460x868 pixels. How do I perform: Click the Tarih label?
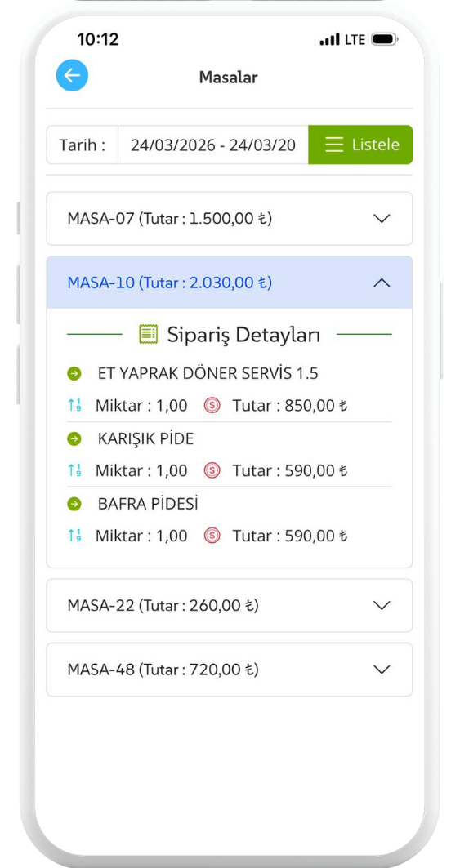82,145
